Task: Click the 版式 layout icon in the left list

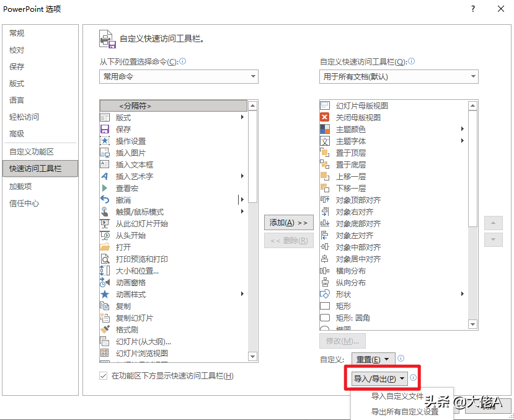Action: tap(105, 117)
